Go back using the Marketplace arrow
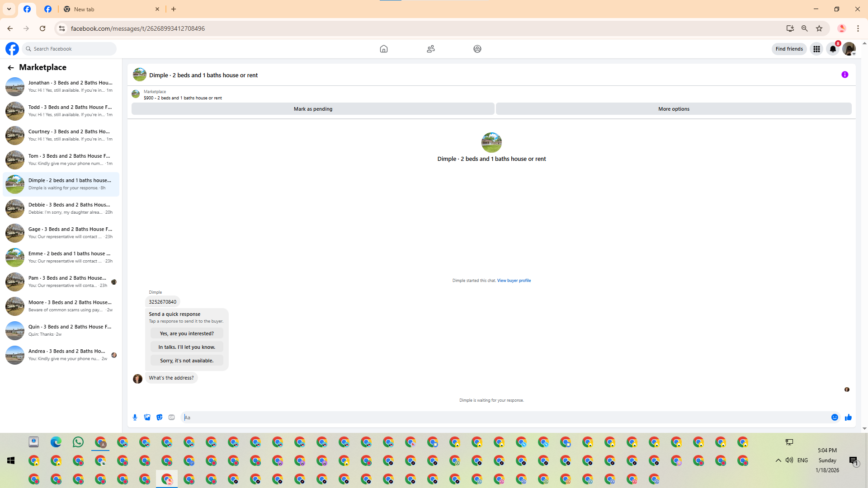The width and height of the screenshot is (868, 488). [11, 67]
